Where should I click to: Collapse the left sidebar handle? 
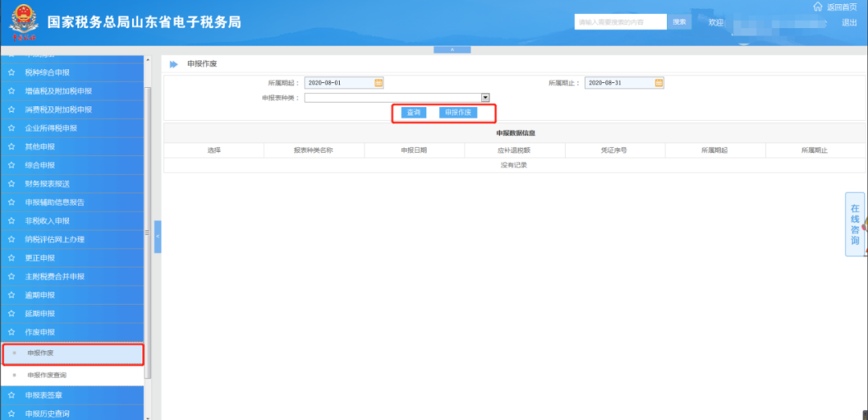pos(158,237)
